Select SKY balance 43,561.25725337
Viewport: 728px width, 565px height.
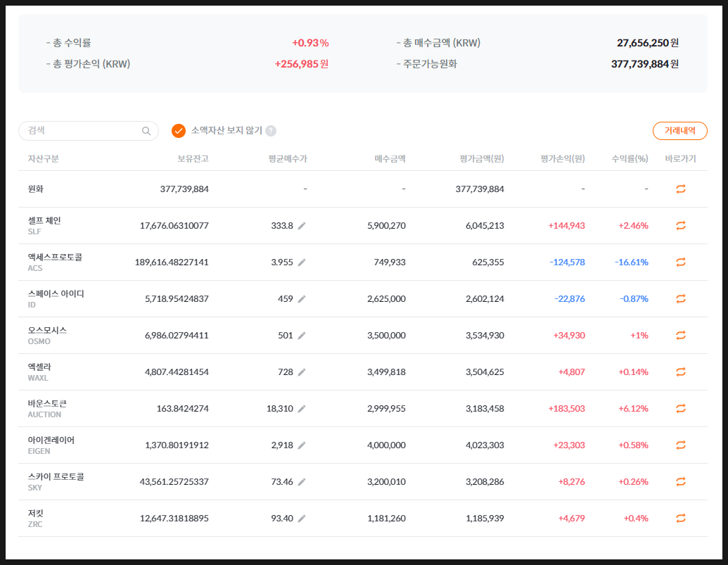point(174,482)
